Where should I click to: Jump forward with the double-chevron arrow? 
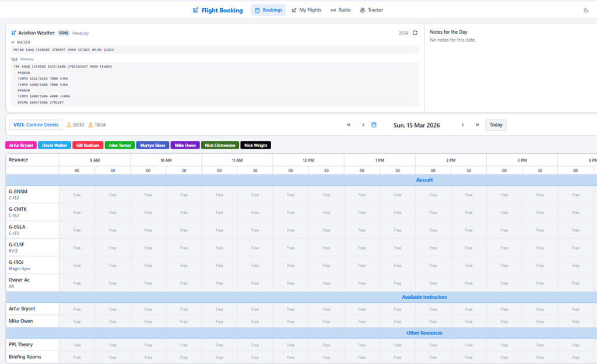(477, 124)
